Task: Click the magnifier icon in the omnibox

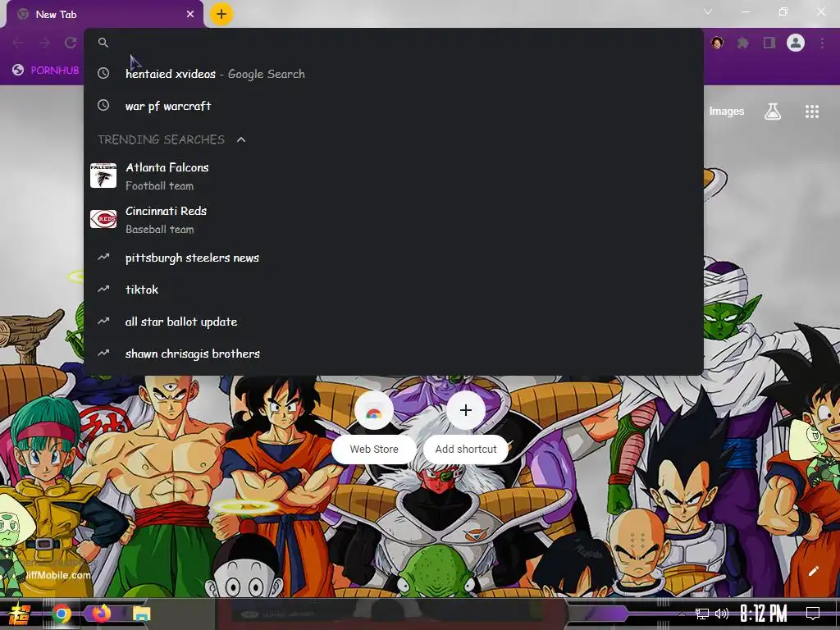Action: coord(103,43)
